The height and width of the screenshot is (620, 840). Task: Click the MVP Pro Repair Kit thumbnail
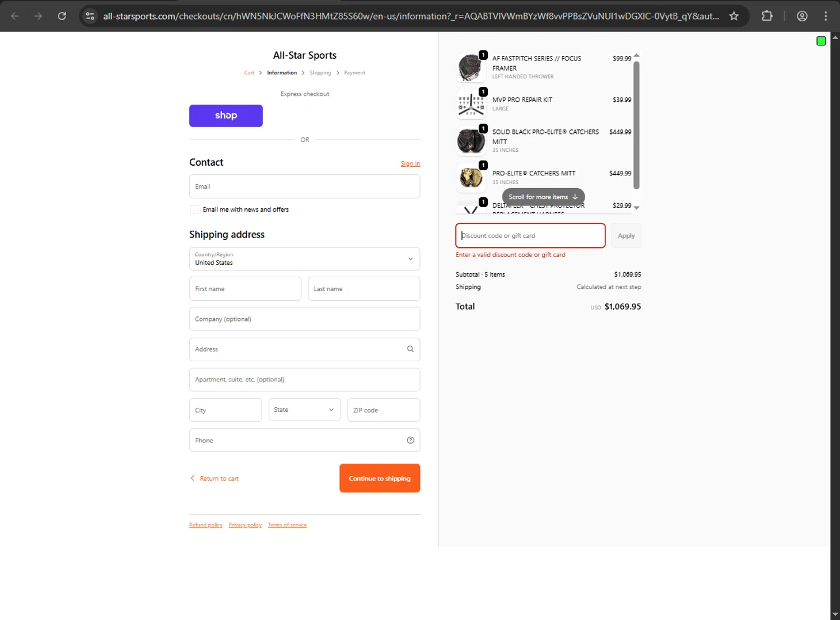(471, 104)
